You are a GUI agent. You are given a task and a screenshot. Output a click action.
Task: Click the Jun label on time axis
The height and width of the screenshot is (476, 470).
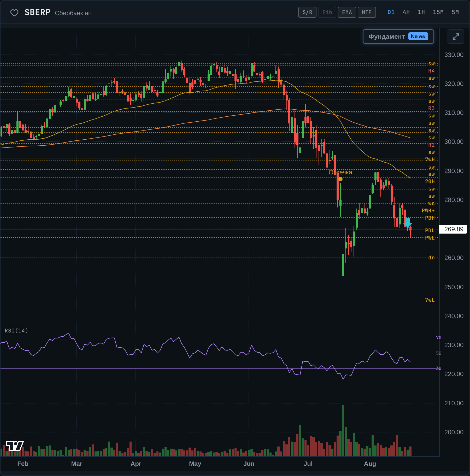[x=249, y=464]
